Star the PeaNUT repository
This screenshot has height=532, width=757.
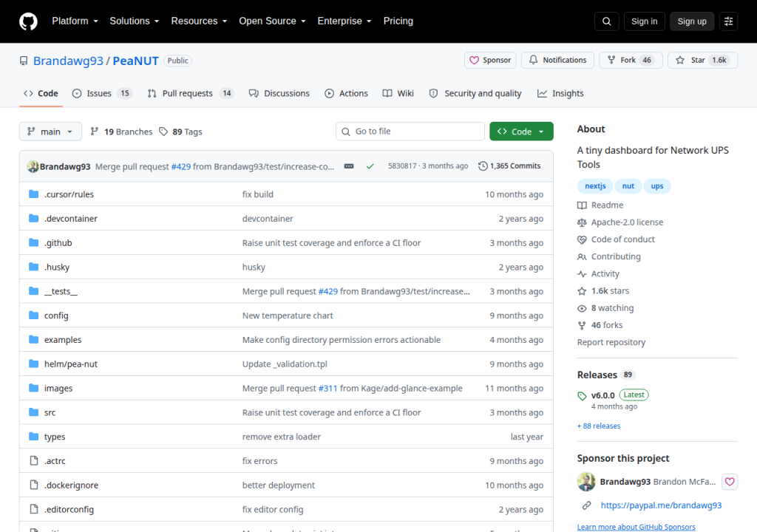pyautogui.click(x=702, y=60)
